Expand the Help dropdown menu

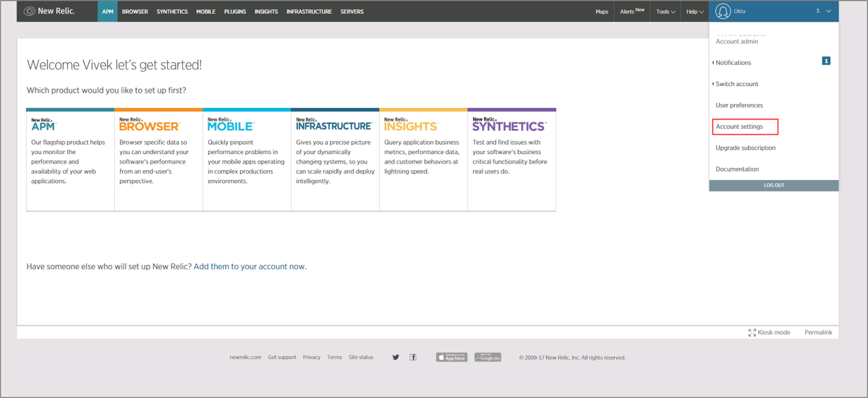point(694,12)
